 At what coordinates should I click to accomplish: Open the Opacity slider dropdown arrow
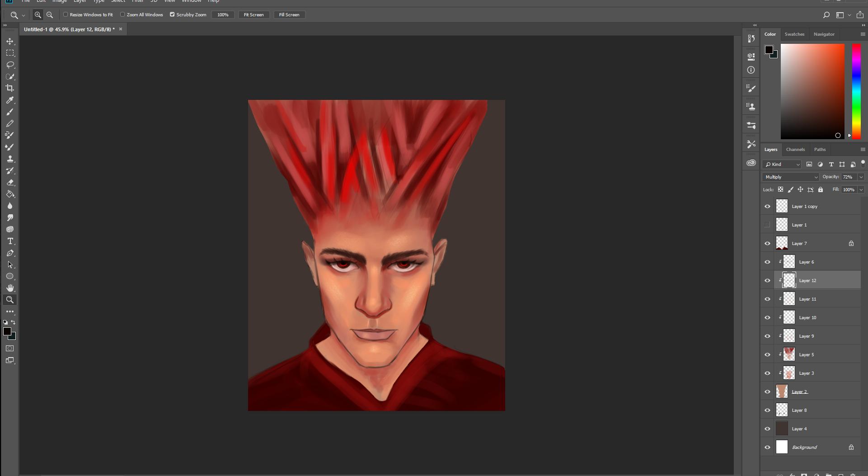pyautogui.click(x=861, y=177)
